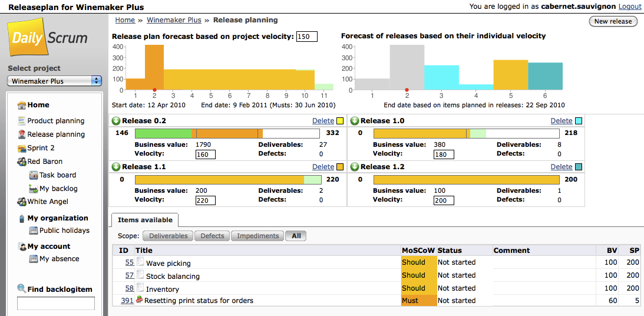
Task: Open backlog item ID 58
Action: point(130,288)
